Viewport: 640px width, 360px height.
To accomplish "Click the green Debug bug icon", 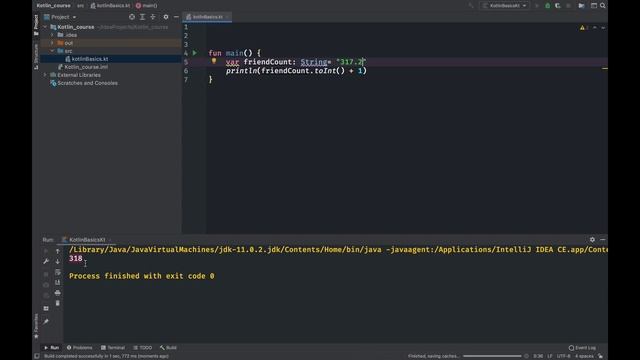I will point(548,6).
